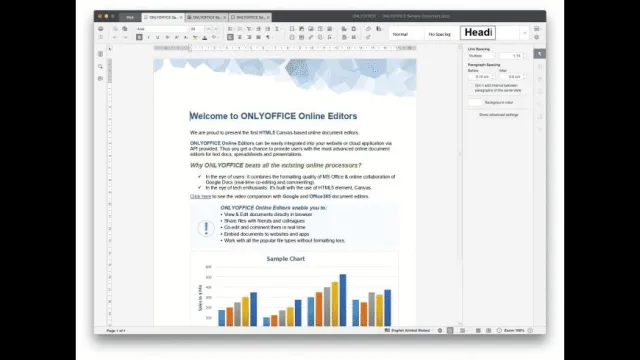Toggle Bold formatting
Screen dimensions: 640x360
(139, 37)
